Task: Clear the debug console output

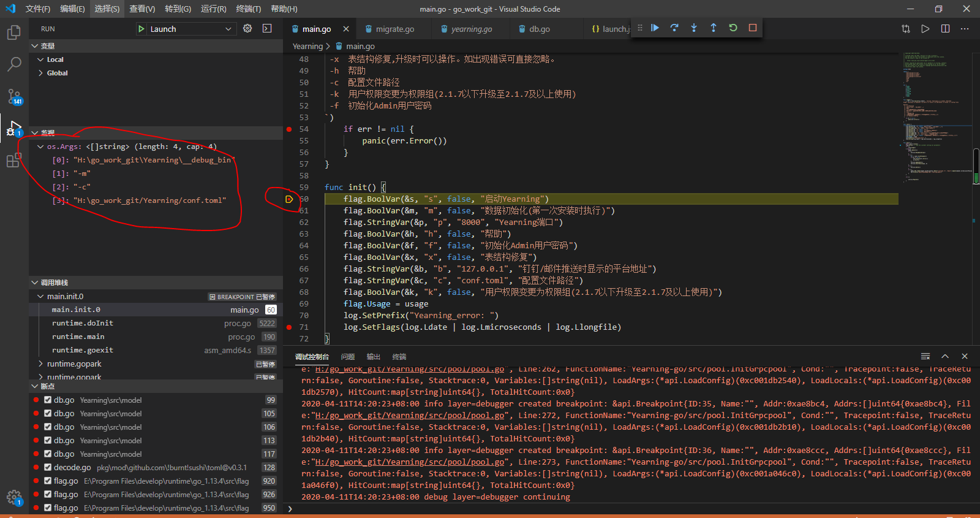Action: [x=925, y=356]
